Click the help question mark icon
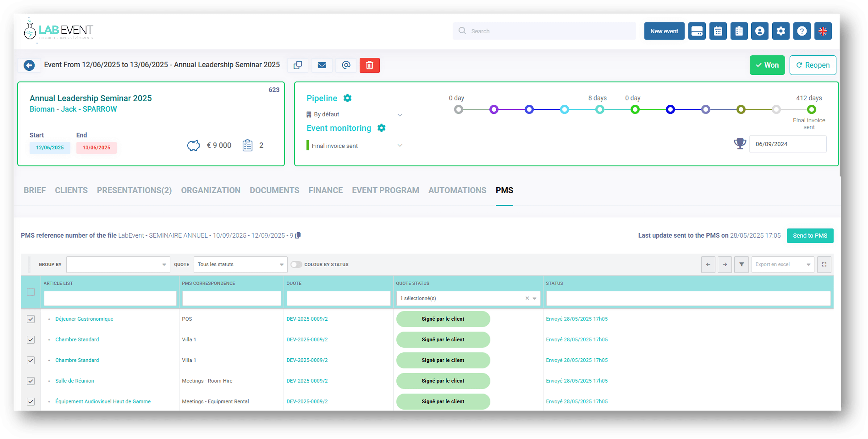Viewport: 868px width, 439px height. (802, 31)
